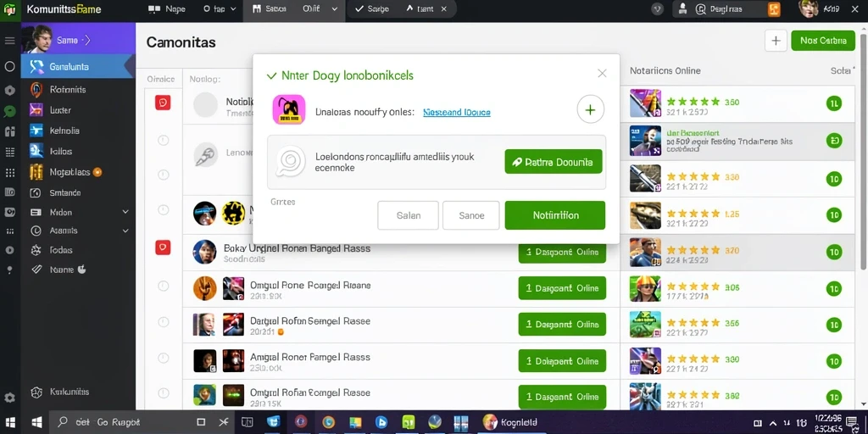This screenshot has height=434, width=868.
Task: Click the Sanoe dialog button
Action: pos(471,215)
